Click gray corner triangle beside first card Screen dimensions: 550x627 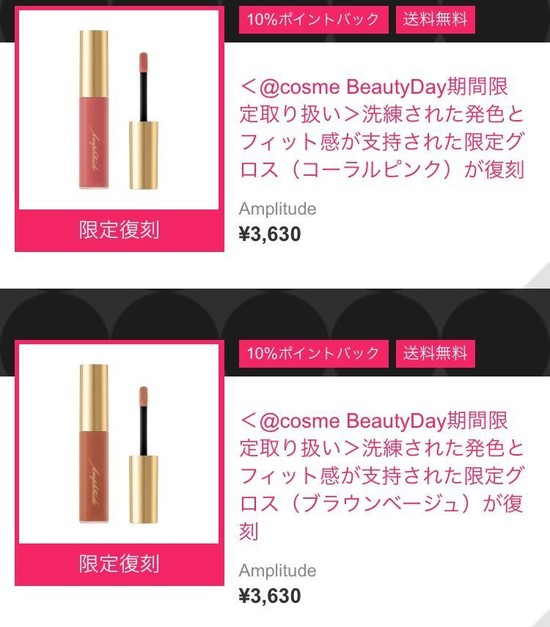tap(539, 276)
